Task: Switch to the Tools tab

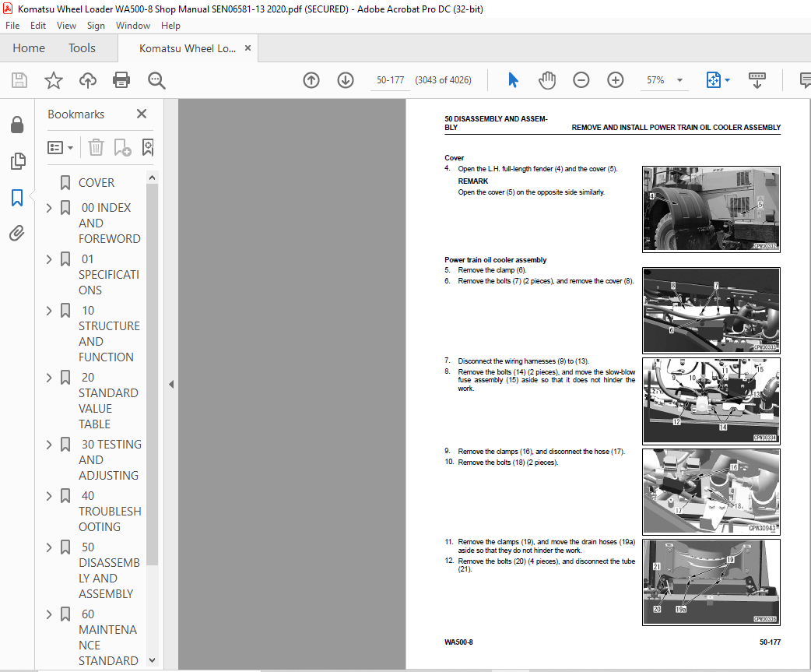Action: [83, 48]
